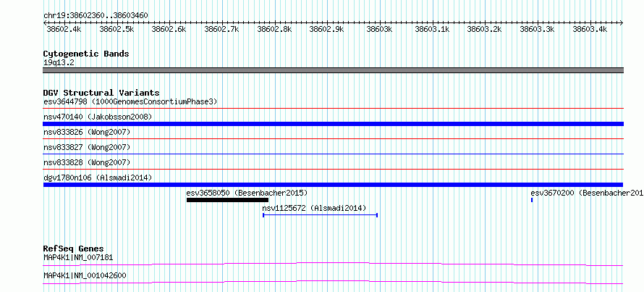The image size is (644, 292).
Task: Click the small blue mark of esv3670200
Action: pos(532,200)
